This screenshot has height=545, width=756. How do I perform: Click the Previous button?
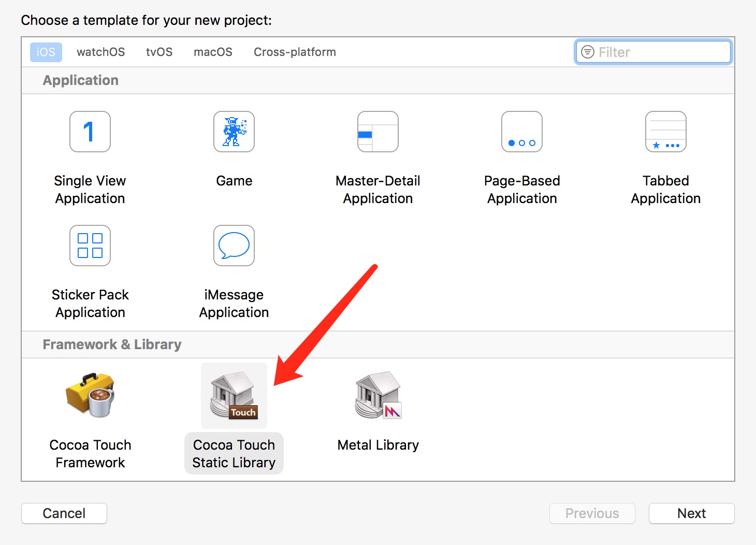click(592, 513)
